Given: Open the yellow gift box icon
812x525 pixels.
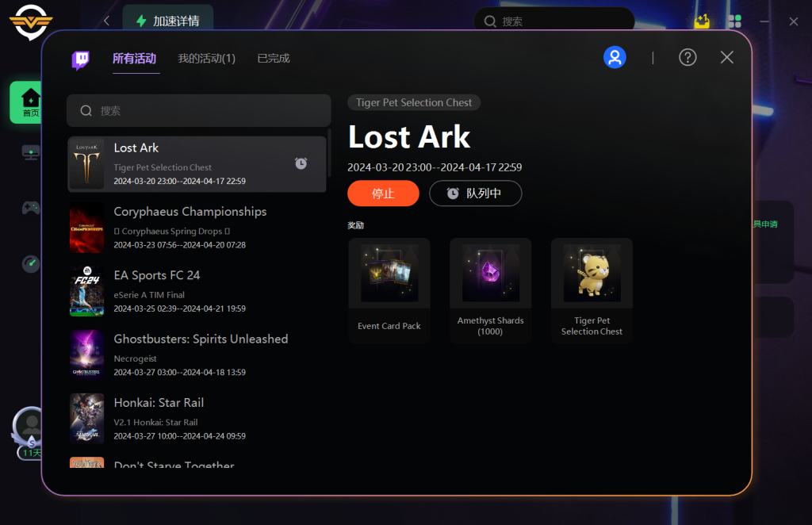Looking at the screenshot, I should pos(703,21).
